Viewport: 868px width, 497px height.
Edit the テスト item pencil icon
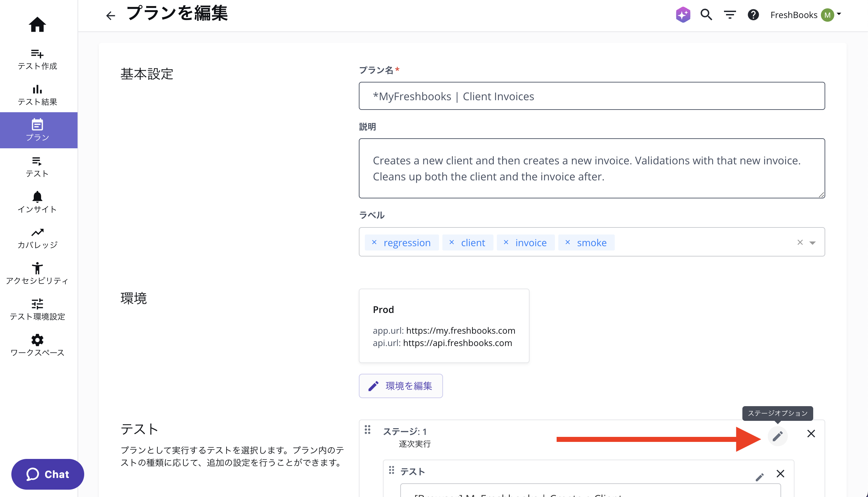(x=759, y=477)
